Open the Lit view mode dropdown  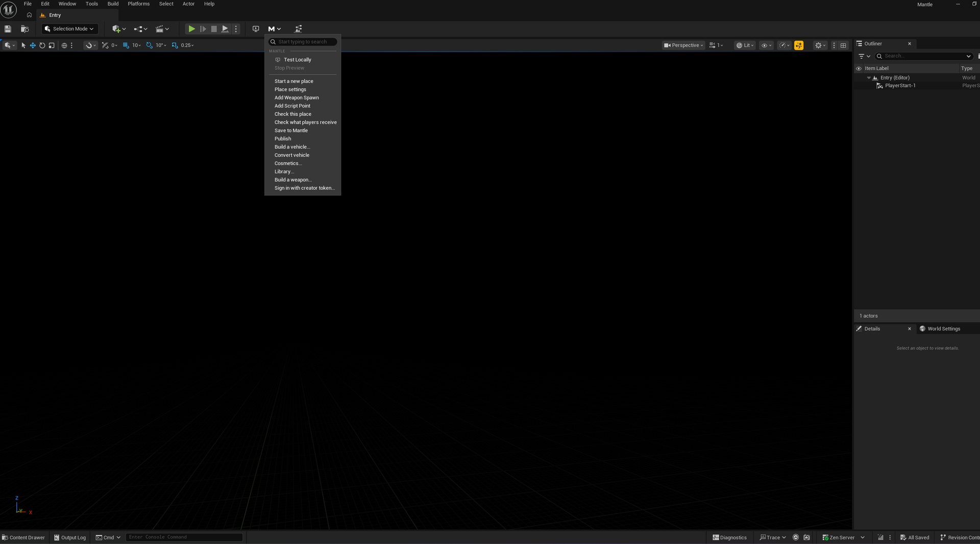[745, 45]
